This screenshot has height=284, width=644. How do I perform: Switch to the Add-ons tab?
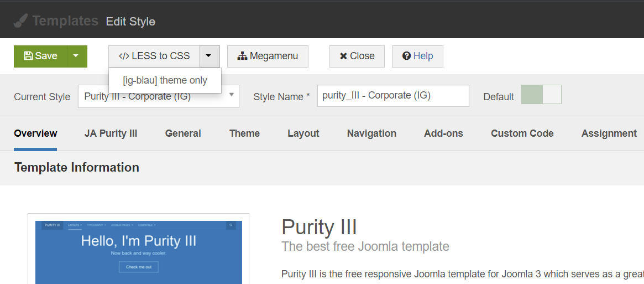pos(443,133)
